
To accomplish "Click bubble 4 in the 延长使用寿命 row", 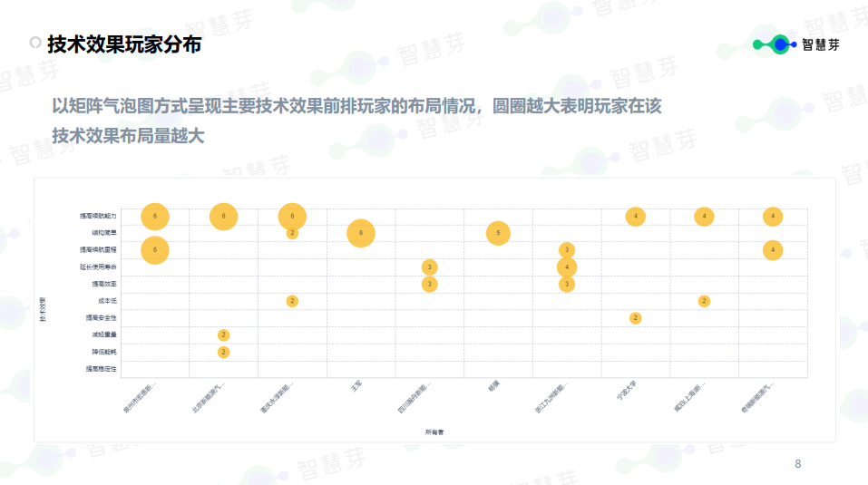I will point(566,267).
